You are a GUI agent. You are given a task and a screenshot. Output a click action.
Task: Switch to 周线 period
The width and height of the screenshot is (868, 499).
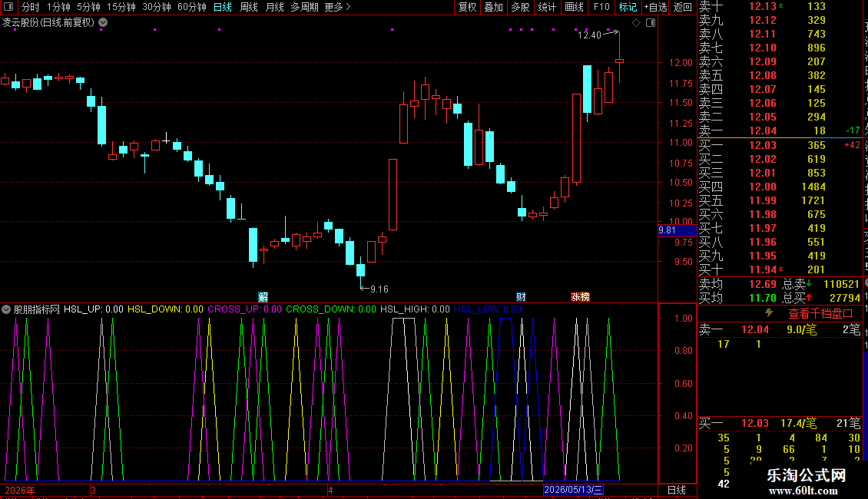click(249, 7)
